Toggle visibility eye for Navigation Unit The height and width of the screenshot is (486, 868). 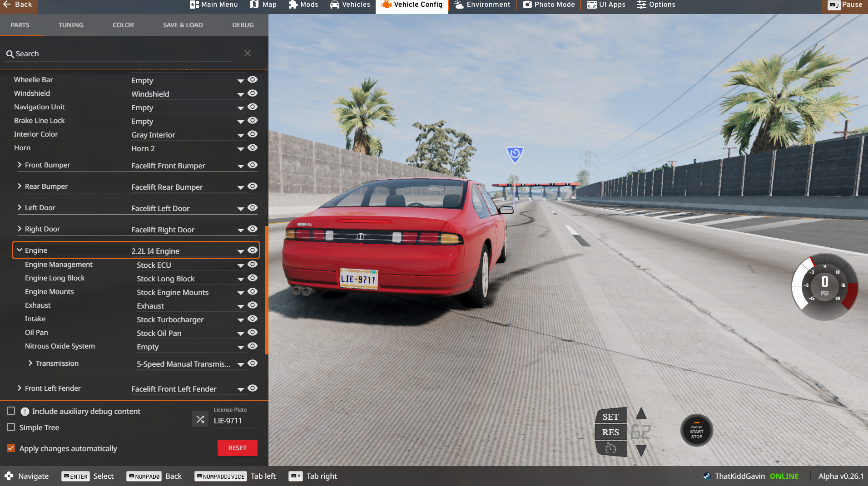point(253,107)
